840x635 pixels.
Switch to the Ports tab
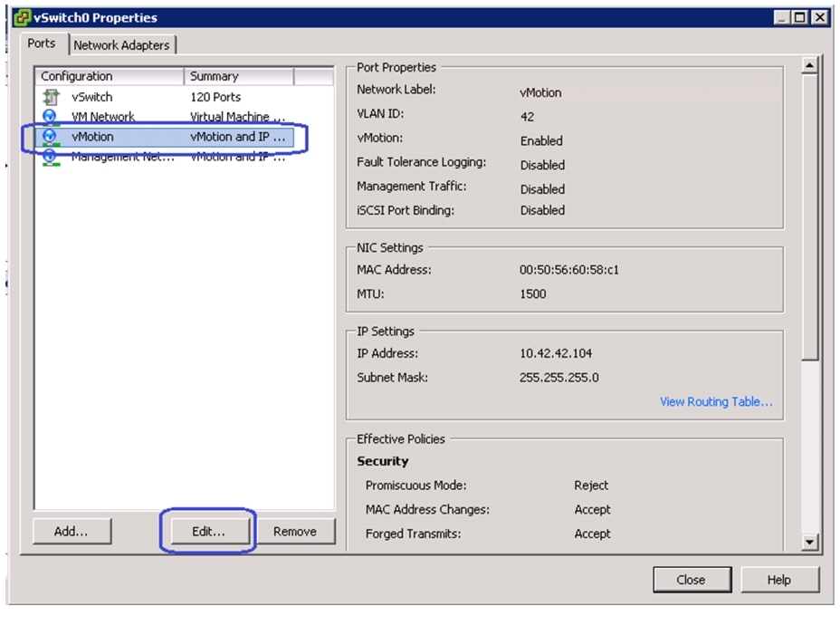[42, 43]
